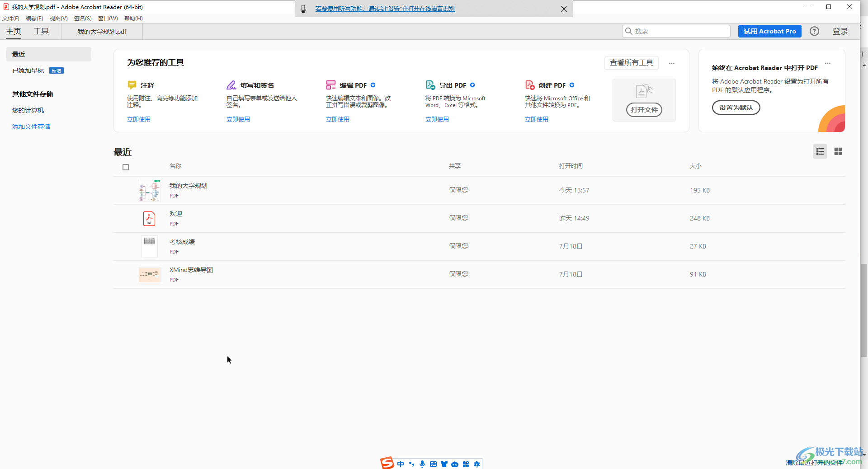Open the 编辑(E) menu

(x=34, y=19)
